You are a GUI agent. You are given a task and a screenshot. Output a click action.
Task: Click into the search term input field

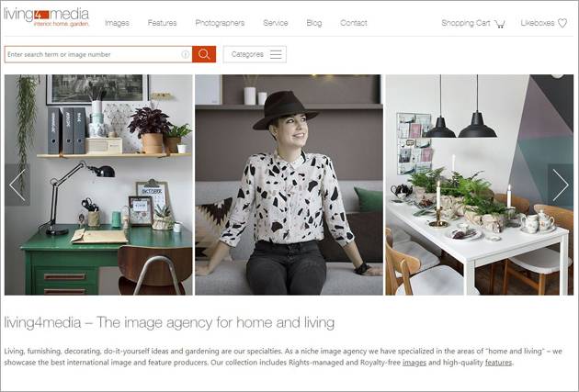point(94,54)
